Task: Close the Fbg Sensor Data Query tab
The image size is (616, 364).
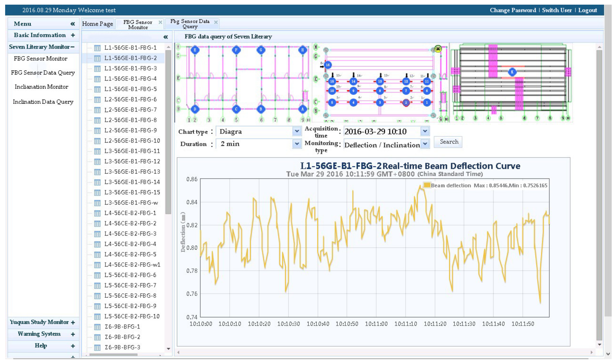Action: [x=216, y=22]
